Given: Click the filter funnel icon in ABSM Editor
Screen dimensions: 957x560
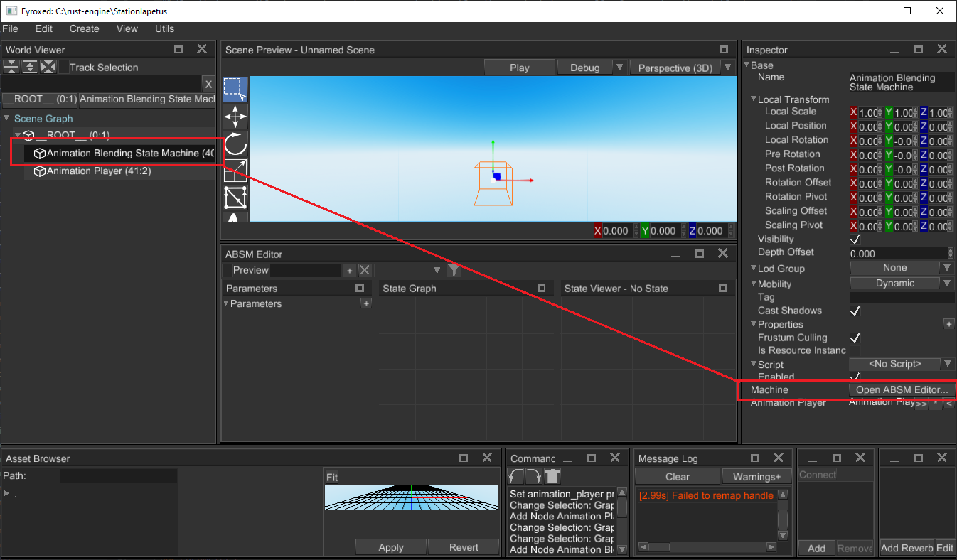Looking at the screenshot, I should (x=454, y=270).
